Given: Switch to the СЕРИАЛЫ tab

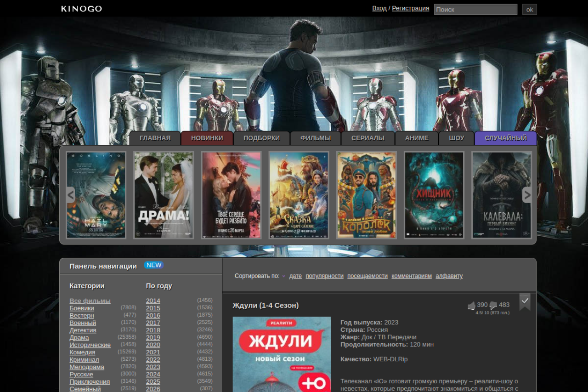Looking at the screenshot, I should click(367, 138).
